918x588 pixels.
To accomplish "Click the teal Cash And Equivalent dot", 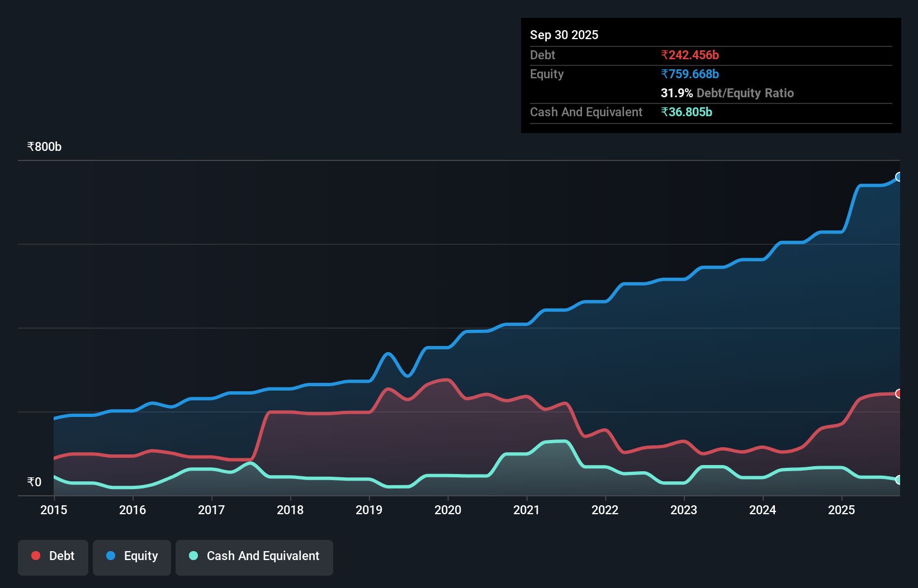I will [x=193, y=556].
